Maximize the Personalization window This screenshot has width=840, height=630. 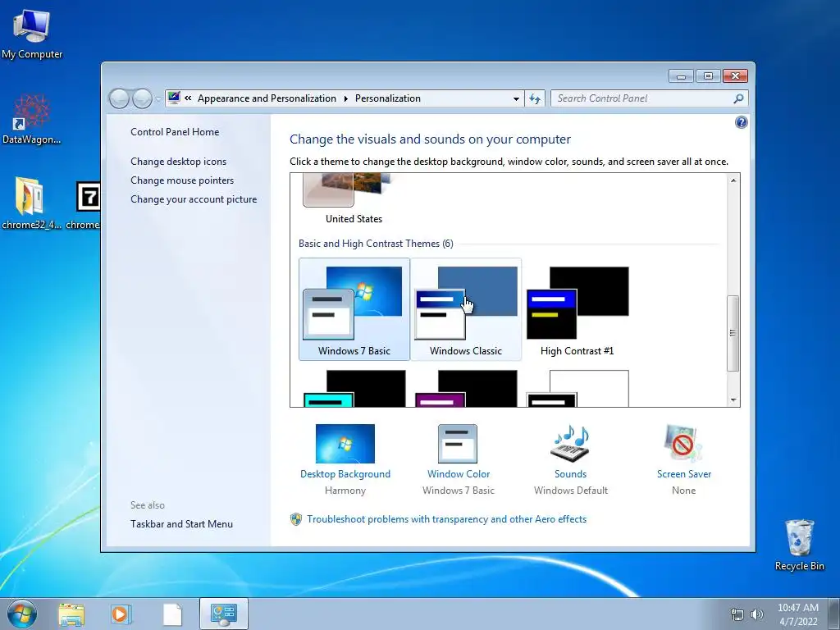(708, 76)
